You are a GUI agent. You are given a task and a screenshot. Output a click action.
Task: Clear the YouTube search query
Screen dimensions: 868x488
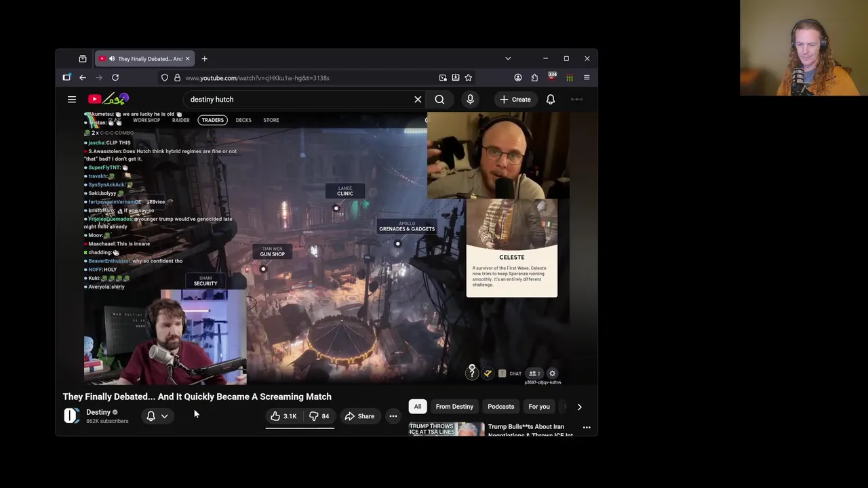pos(418,100)
